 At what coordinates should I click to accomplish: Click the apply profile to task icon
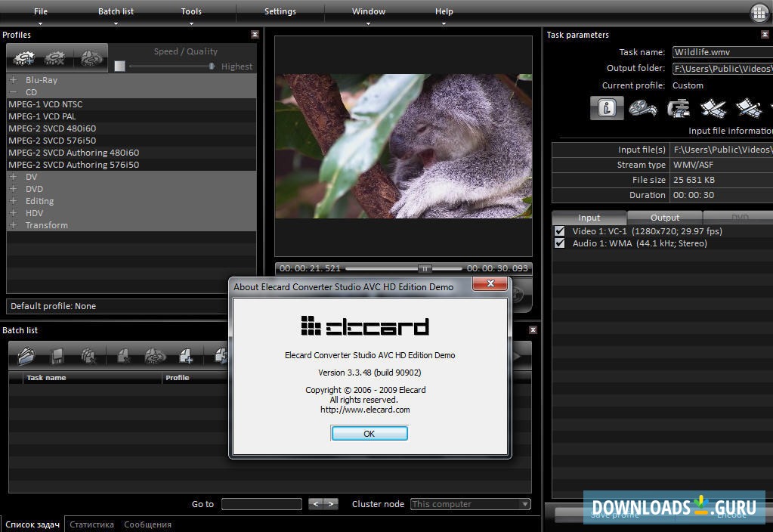click(91, 58)
